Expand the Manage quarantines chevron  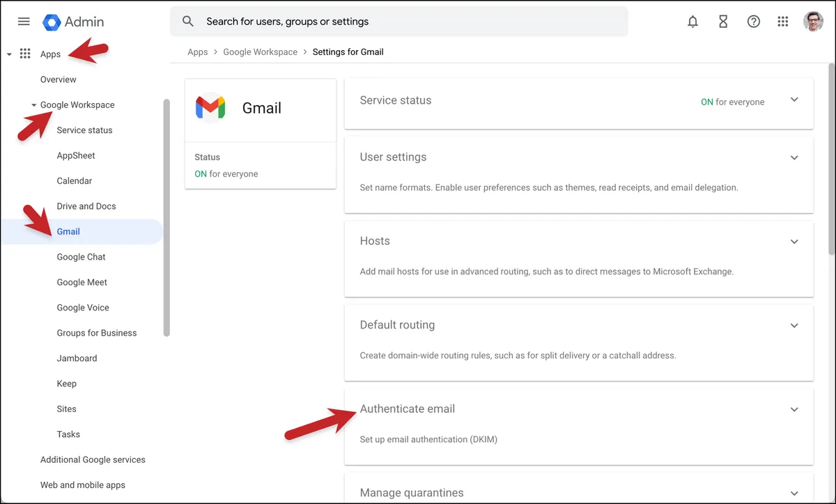pos(794,493)
